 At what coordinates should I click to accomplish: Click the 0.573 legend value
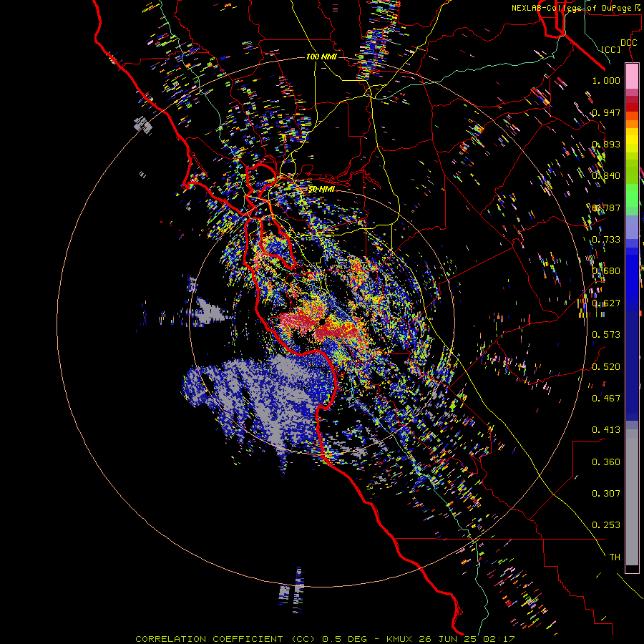tap(606, 335)
